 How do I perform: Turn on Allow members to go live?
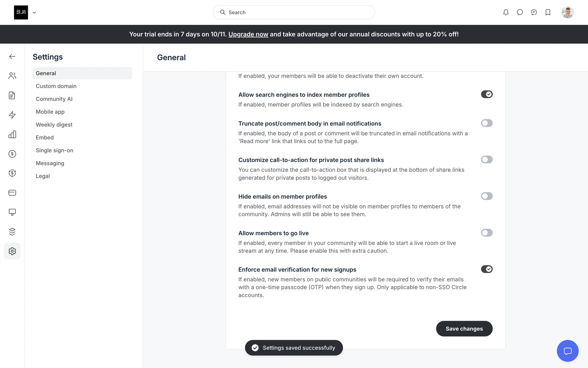pyautogui.click(x=487, y=233)
